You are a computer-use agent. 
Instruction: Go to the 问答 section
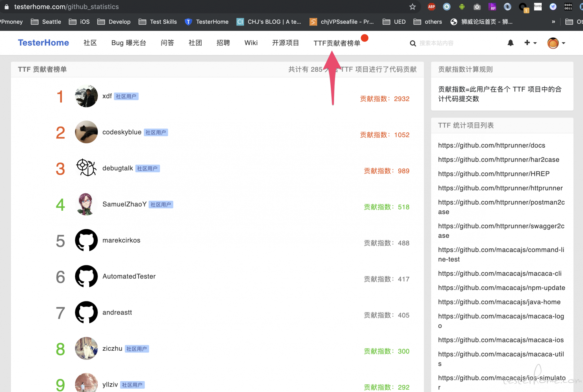167,43
